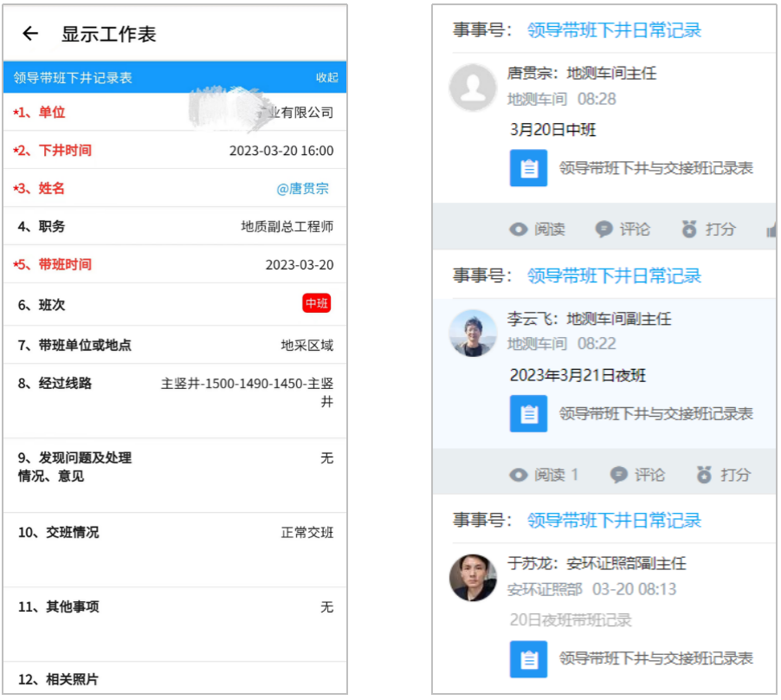Open the document icon in 唐贯宗's post

528,168
